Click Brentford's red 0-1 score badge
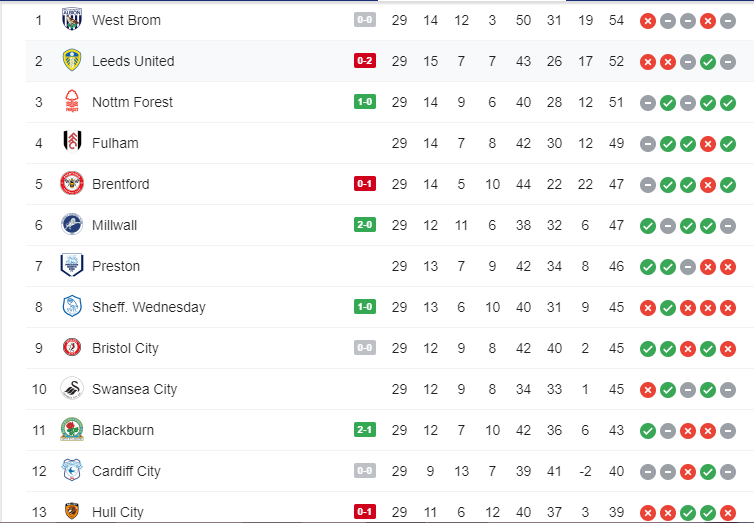 [365, 184]
